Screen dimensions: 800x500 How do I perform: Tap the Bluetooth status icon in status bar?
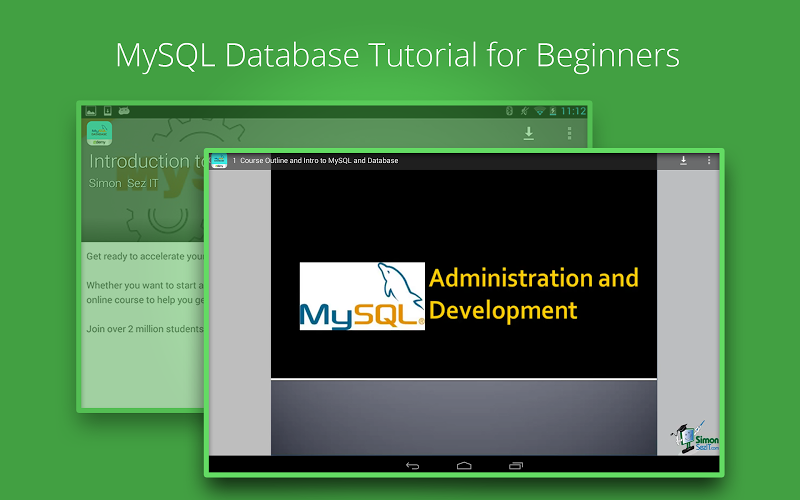[509, 111]
